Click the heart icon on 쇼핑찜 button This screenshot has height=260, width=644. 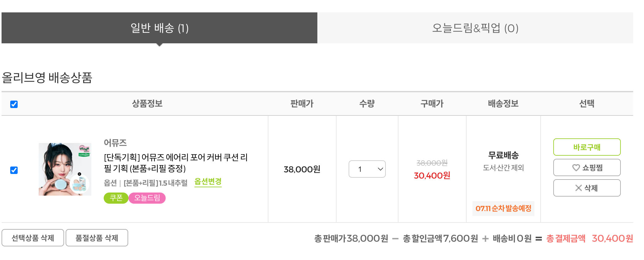tap(576, 168)
